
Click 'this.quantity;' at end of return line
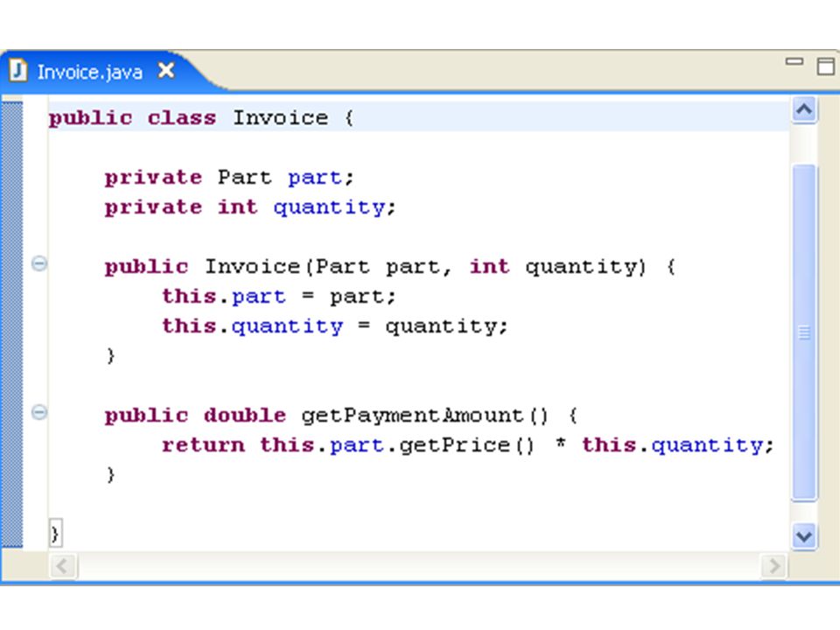[x=678, y=445]
